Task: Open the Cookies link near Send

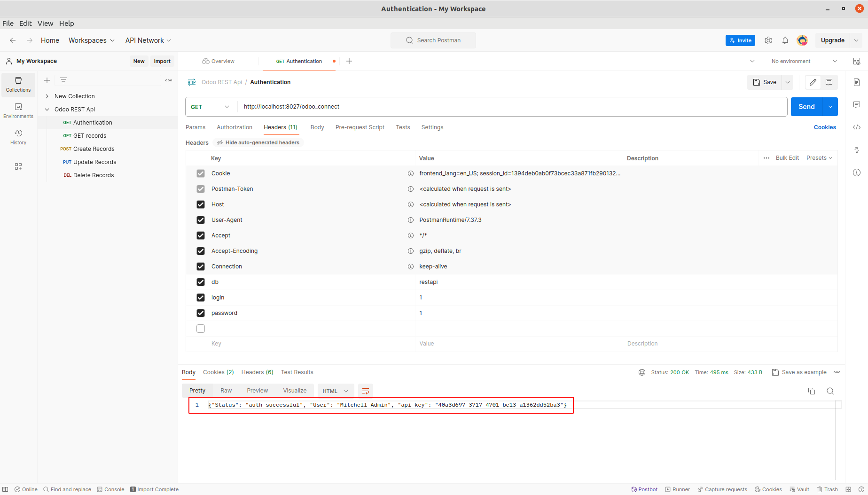Action: tap(825, 127)
